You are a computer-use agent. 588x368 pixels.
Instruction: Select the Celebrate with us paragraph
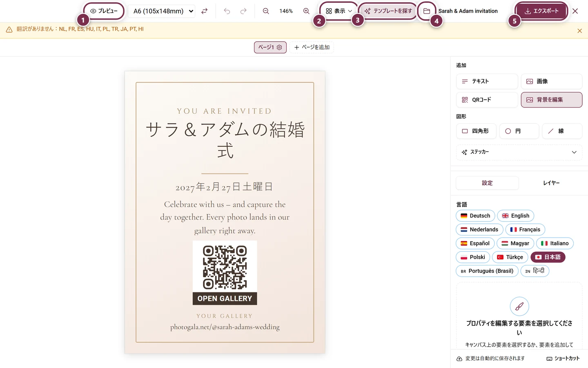pos(225,218)
